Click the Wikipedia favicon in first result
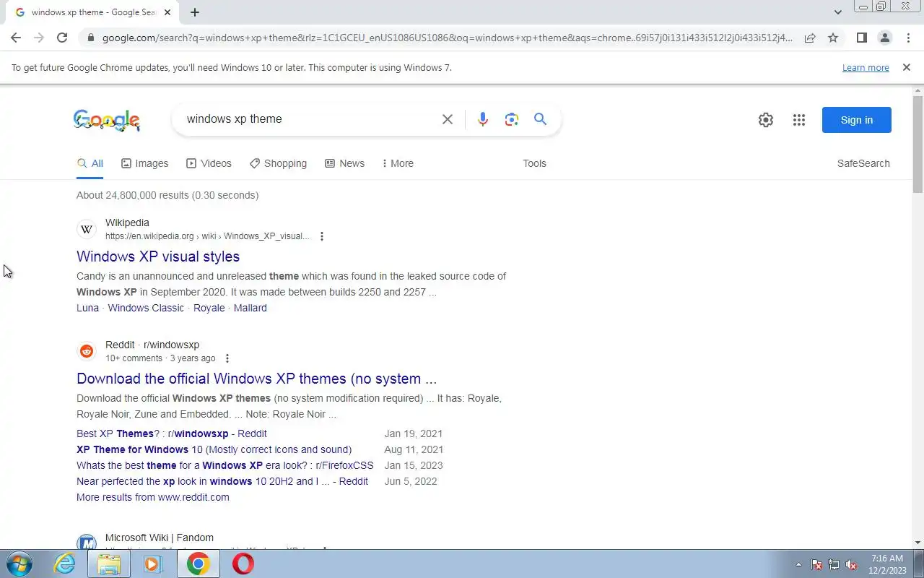 [87, 229]
